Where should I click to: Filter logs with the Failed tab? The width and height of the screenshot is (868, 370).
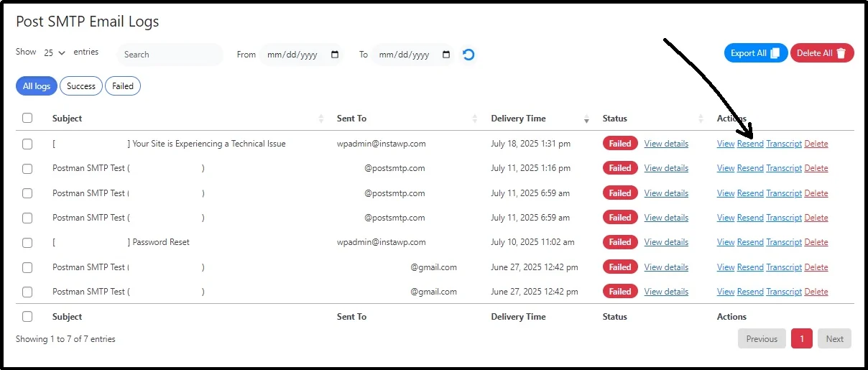123,86
